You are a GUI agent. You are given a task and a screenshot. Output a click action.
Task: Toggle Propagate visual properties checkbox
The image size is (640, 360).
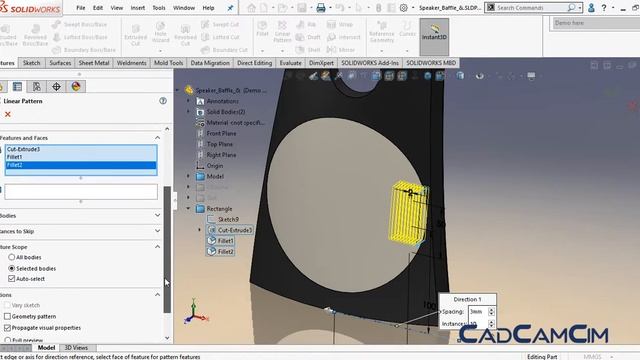point(7,328)
